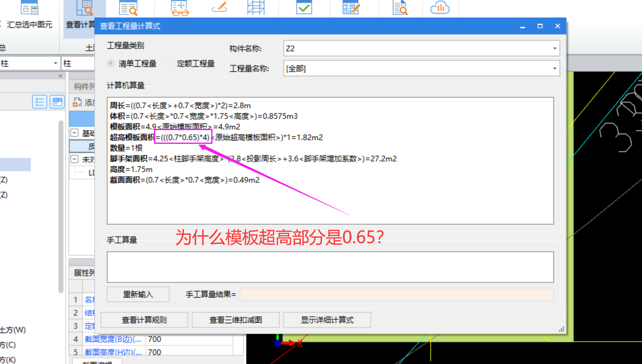The height and width of the screenshot is (364, 642).
Task: Click the 模板面积=4.9 formula line
Action: (175, 126)
